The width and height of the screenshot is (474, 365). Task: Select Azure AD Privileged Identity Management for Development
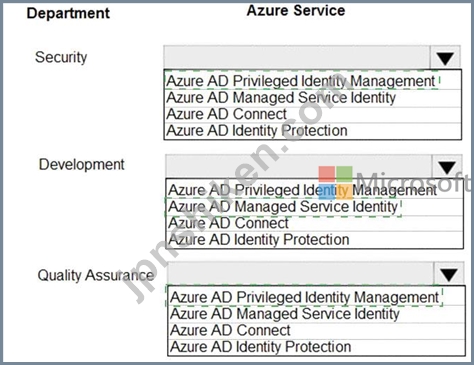315,190
